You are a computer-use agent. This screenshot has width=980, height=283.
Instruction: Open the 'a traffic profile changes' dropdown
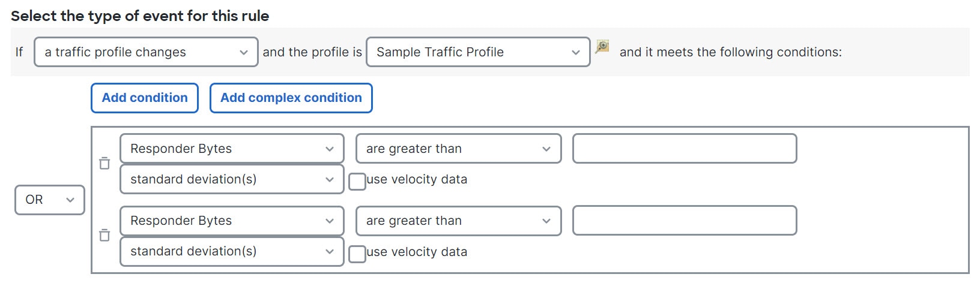pos(146,52)
